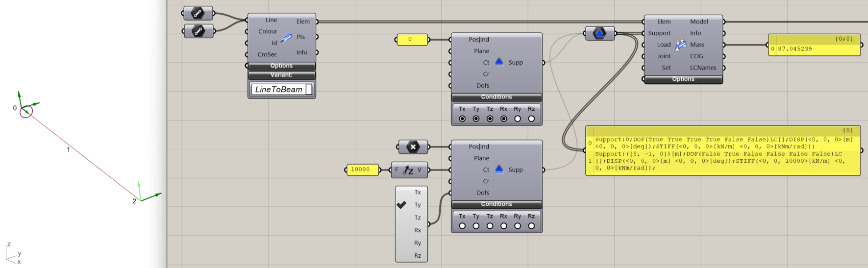
Task: Click Conditions bar of upper Support component
Action: [496, 97]
